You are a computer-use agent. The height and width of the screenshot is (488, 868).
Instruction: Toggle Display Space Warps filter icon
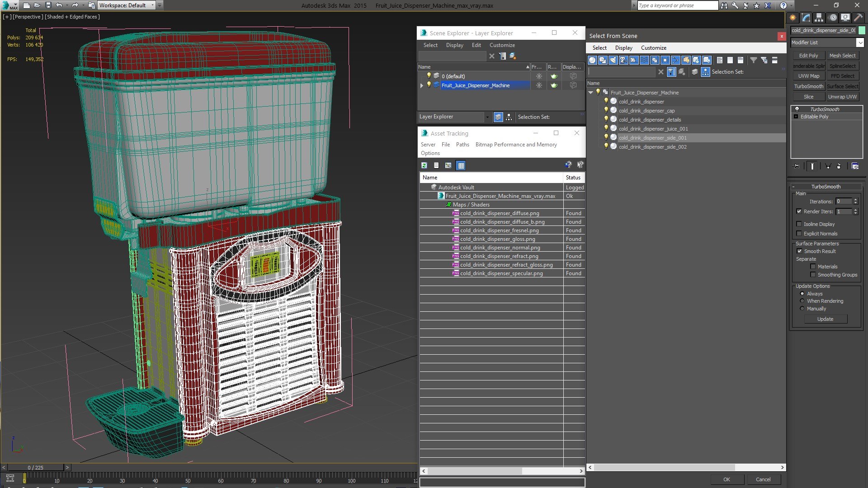(x=644, y=60)
